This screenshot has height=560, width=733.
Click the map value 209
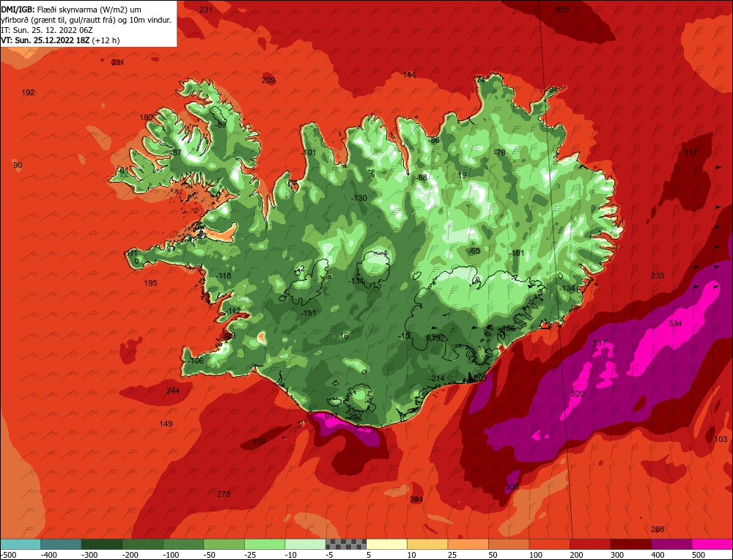[268, 80]
